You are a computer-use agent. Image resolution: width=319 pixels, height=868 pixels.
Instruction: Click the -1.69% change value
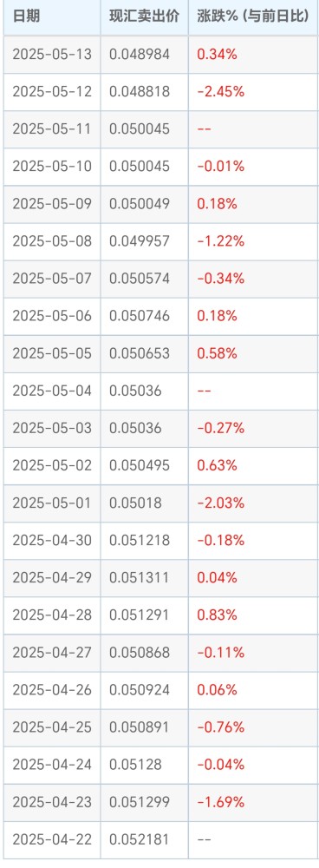[x=220, y=801]
